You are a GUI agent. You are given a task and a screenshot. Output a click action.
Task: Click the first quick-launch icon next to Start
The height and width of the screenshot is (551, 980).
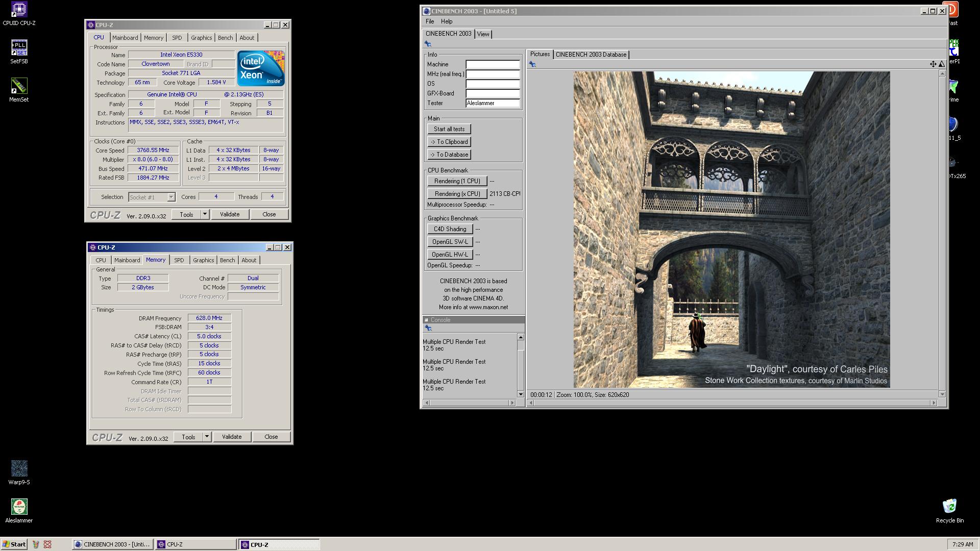coord(36,544)
